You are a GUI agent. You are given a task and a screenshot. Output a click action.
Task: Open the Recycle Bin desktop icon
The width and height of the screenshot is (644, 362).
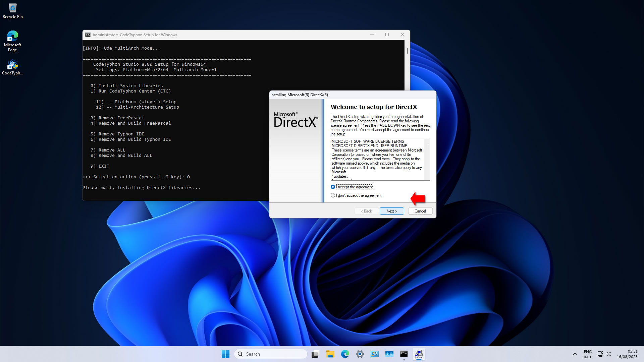pos(12,11)
